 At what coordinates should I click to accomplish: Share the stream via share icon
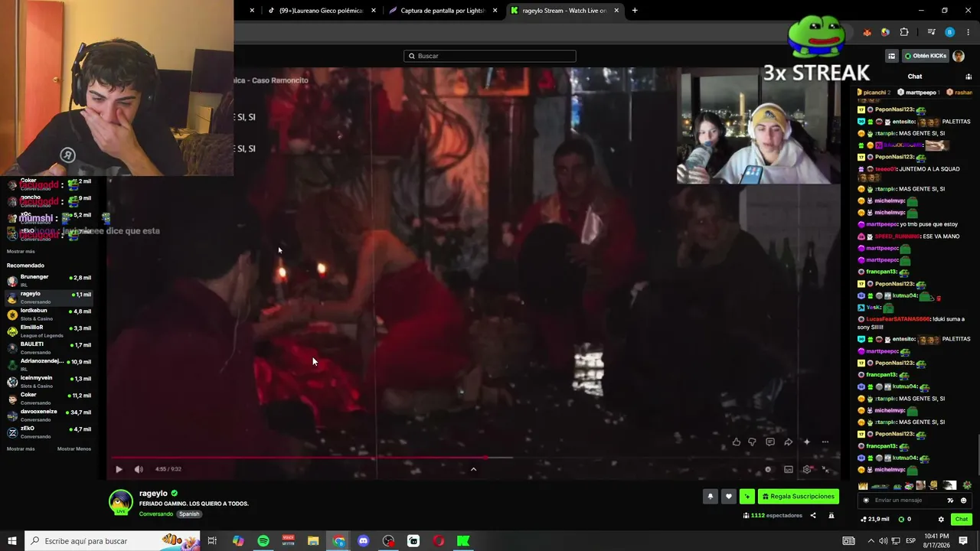[x=813, y=516]
